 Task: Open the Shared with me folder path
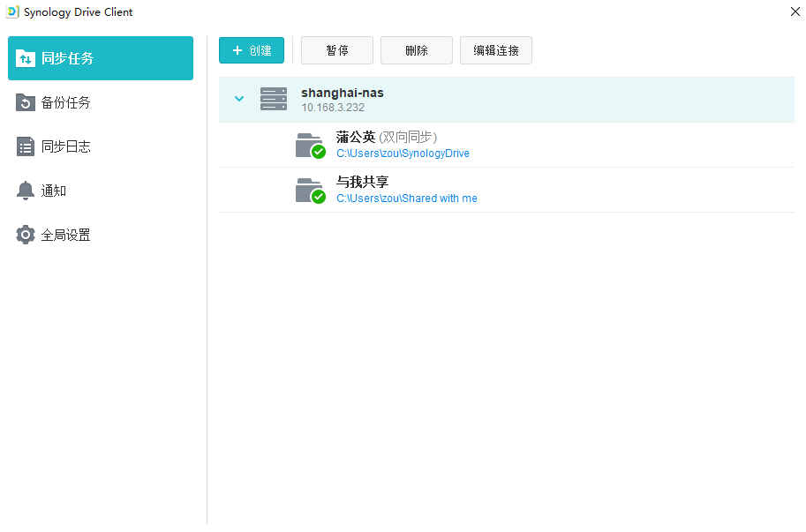pos(407,199)
